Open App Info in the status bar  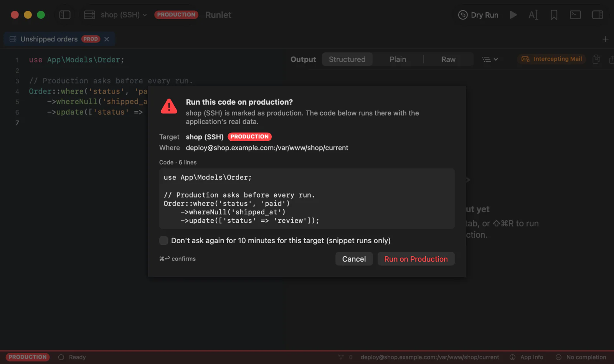point(527,357)
